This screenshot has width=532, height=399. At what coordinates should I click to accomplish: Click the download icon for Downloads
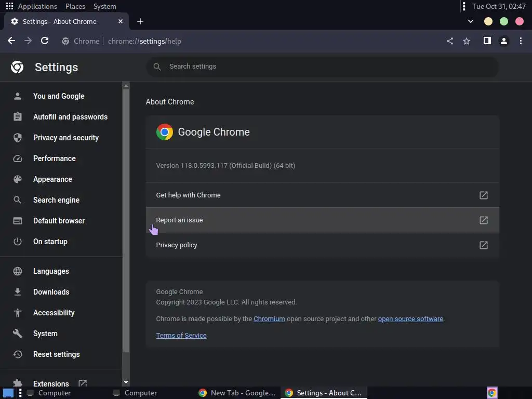pos(18,292)
